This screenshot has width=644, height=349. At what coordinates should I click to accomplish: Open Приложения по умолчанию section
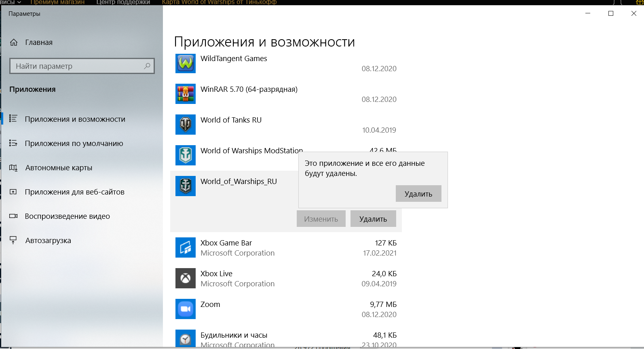pos(74,144)
